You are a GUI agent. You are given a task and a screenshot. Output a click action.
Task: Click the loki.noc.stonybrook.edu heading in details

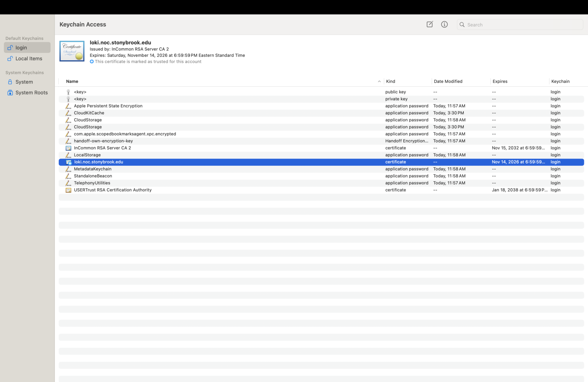(121, 43)
